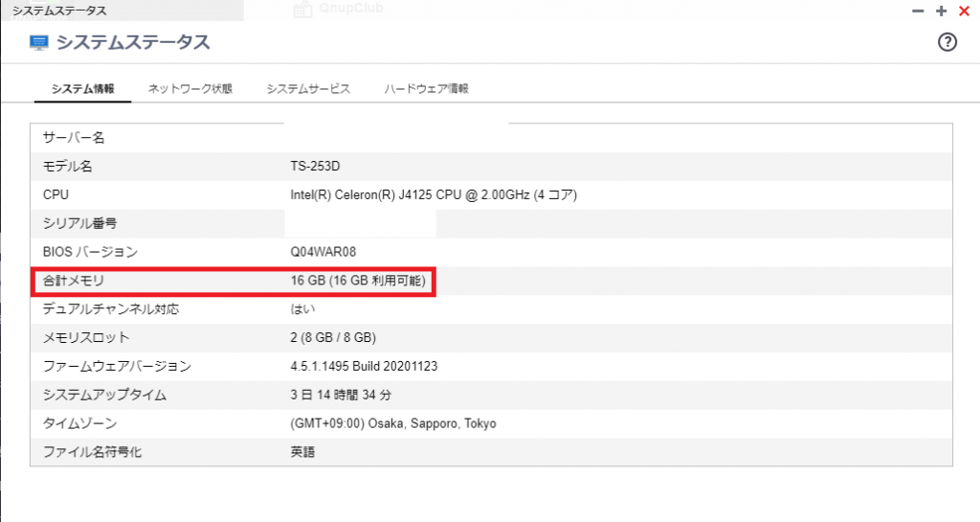The width and height of the screenshot is (980, 522).
Task: Select the (GMT+09:00) Osaka, Sapporo, Tokyo value
Action: coord(393,423)
